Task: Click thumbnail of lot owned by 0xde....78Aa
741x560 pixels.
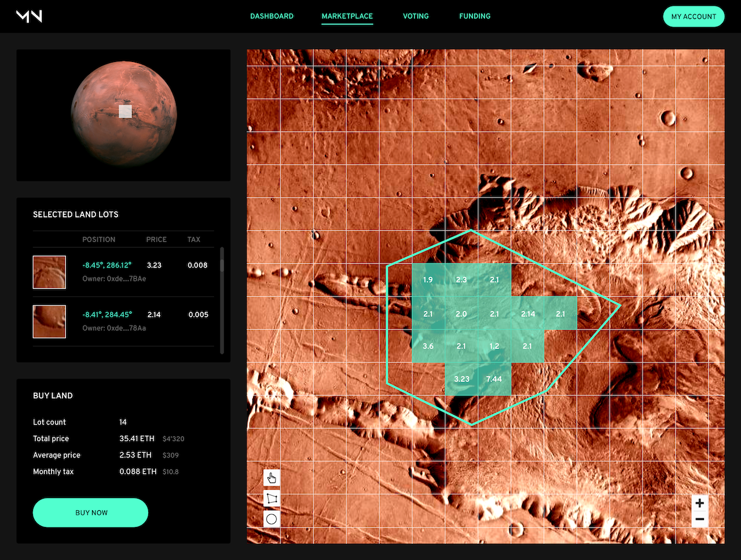Action: click(49, 321)
